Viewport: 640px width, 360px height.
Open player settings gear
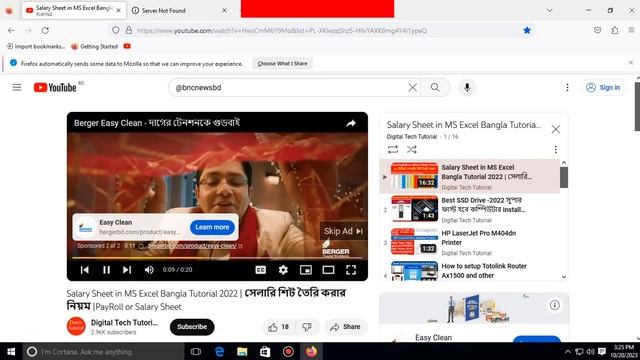click(283, 270)
